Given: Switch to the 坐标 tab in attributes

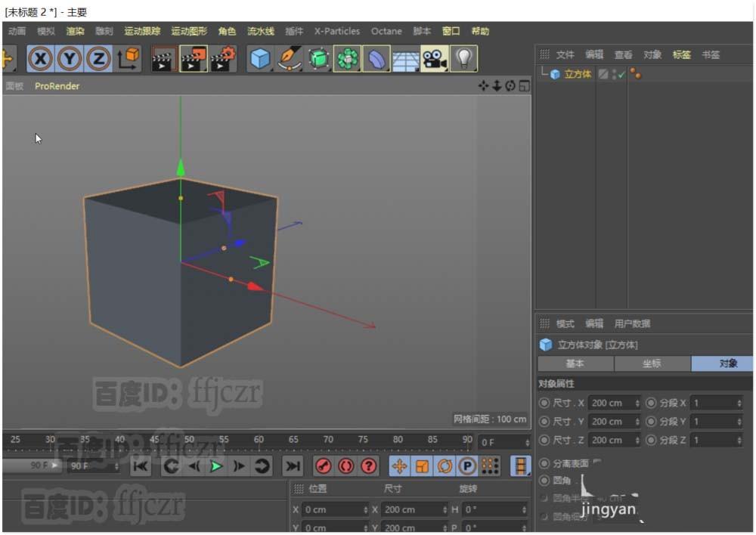Looking at the screenshot, I should [651, 363].
